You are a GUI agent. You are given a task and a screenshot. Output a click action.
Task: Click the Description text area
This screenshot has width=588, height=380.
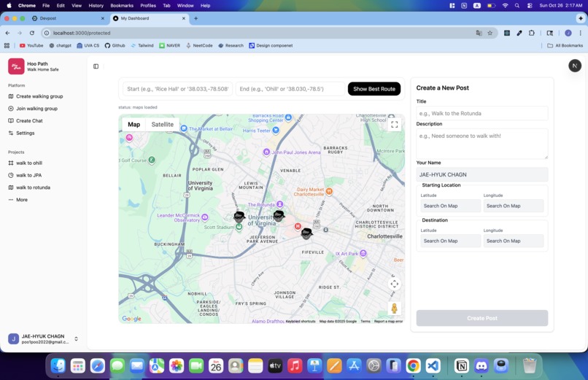point(482,144)
